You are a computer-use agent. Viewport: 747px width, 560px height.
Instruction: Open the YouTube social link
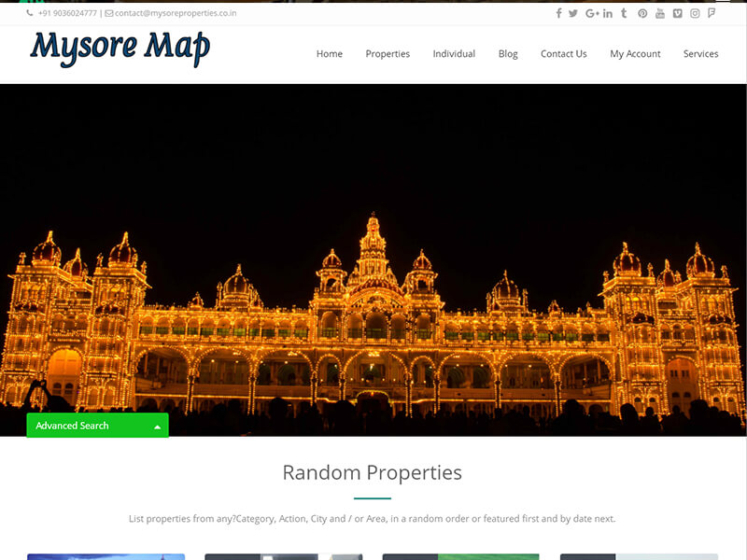click(x=660, y=13)
